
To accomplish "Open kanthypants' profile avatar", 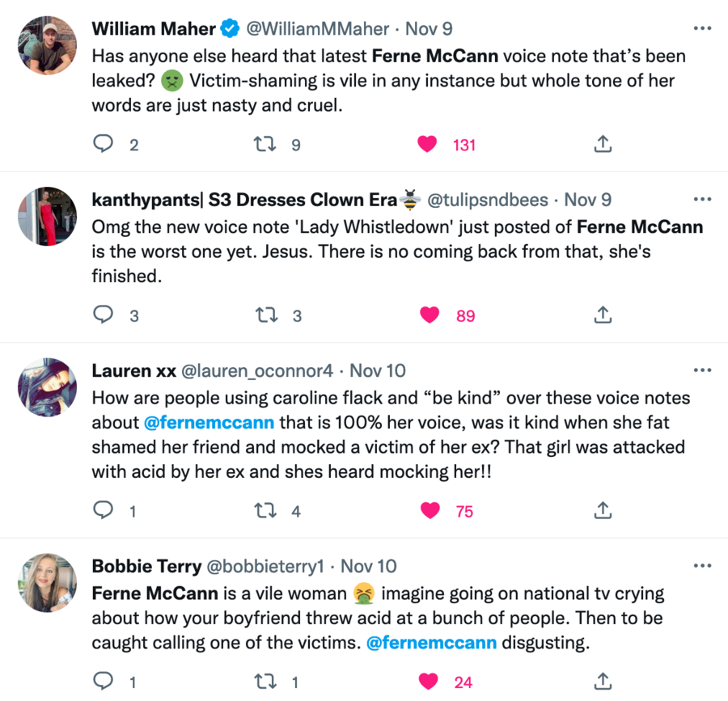I will tap(47, 216).
